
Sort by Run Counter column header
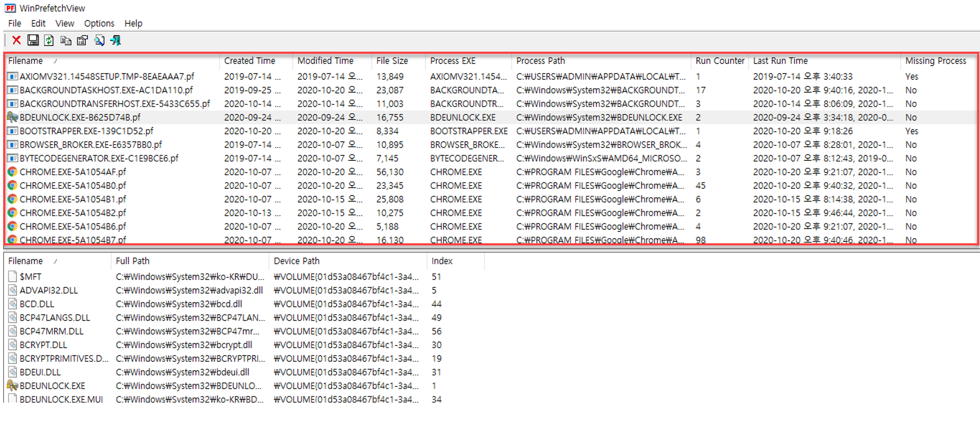point(720,61)
